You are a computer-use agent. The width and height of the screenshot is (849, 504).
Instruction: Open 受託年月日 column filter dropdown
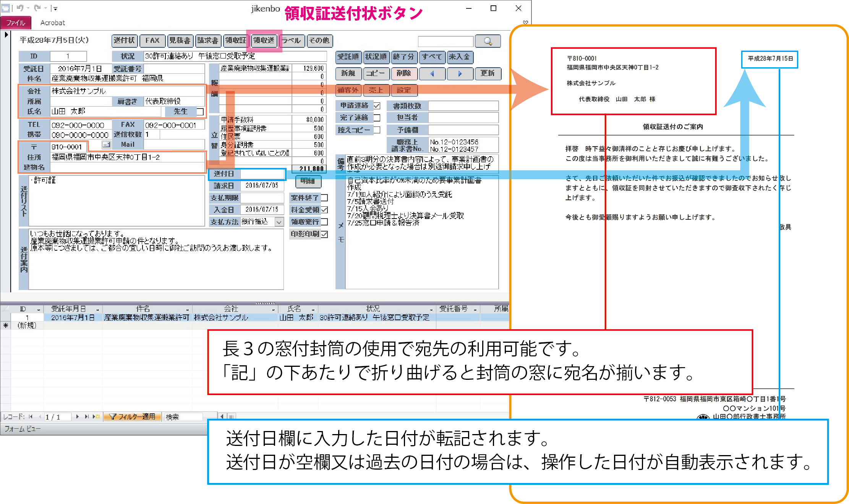[x=98, y=309]
